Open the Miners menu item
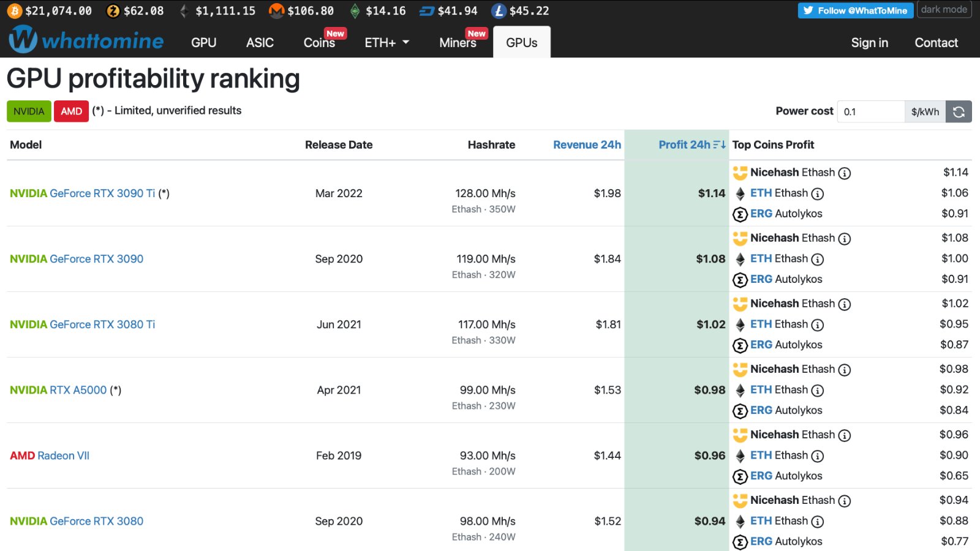980x551 pixels. click(458, 43)
